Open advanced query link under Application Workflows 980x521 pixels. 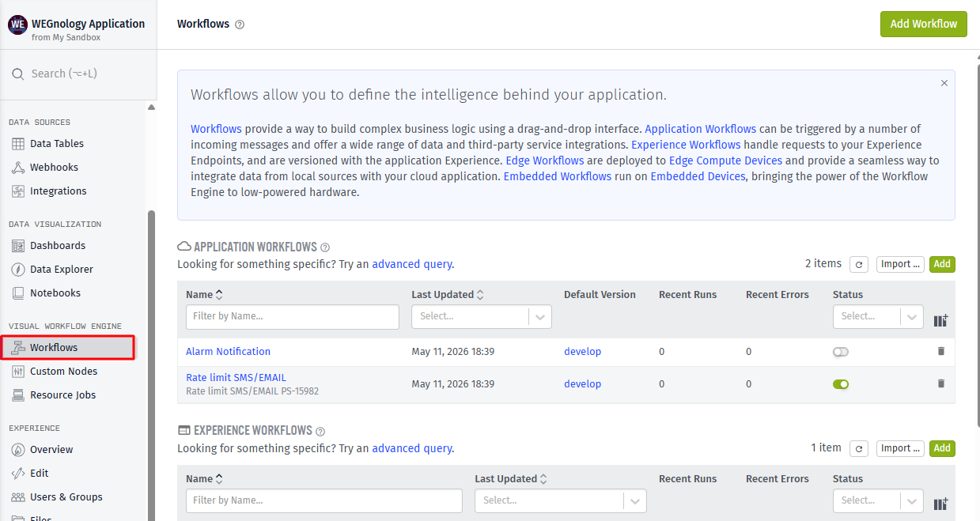coord(412,265)
